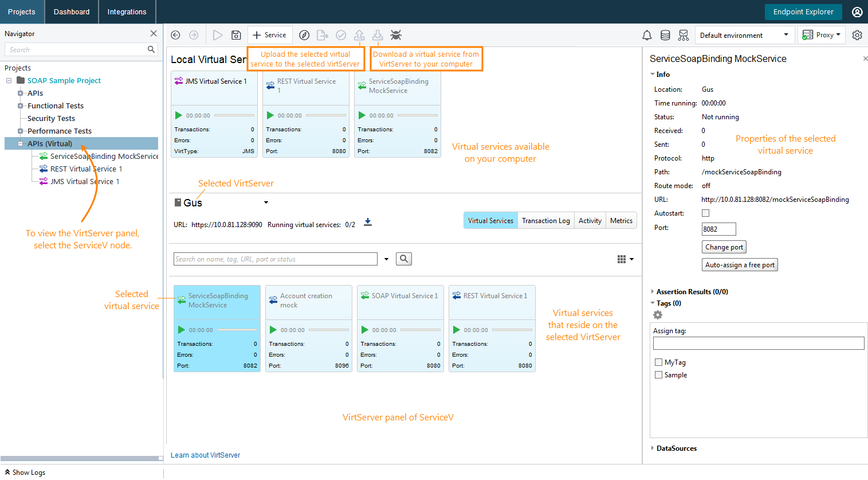The width and height of the screenshot is (868, 480).
Task: Open the notifications bell icon
Action: click(x=647, y=34)
